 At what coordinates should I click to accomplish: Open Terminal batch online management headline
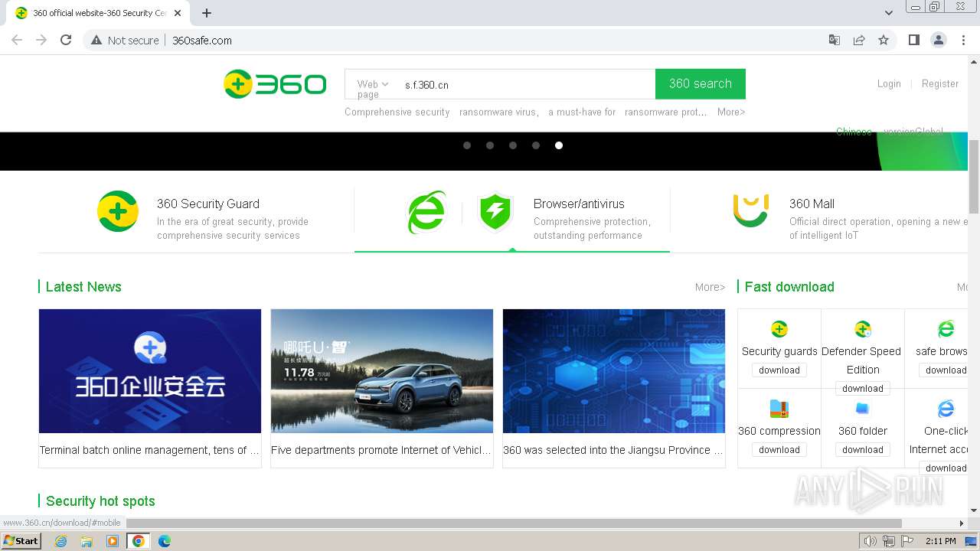pos(150,450)
